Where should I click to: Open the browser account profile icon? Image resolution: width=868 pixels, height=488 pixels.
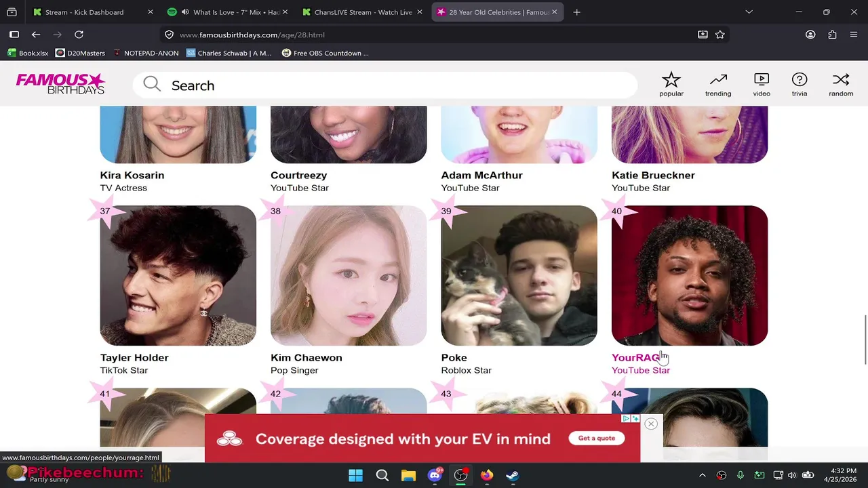click(810, 35)
